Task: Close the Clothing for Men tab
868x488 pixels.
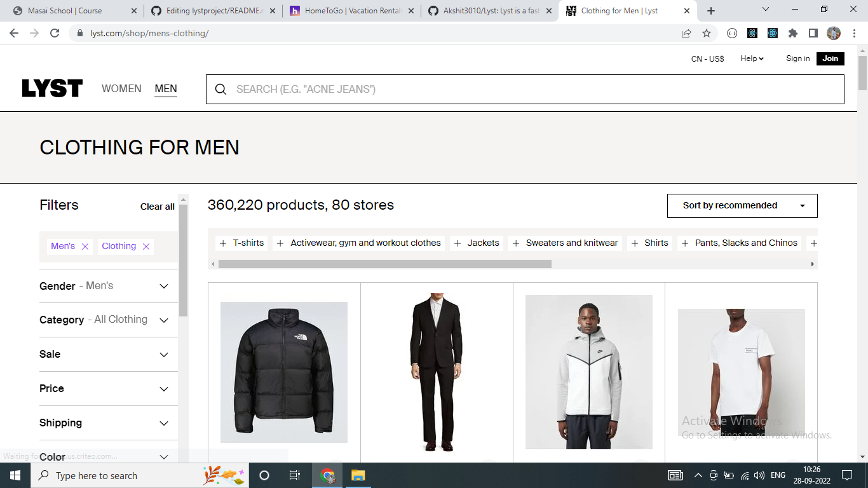Action: pyautogui.click(x=686, y=11)
